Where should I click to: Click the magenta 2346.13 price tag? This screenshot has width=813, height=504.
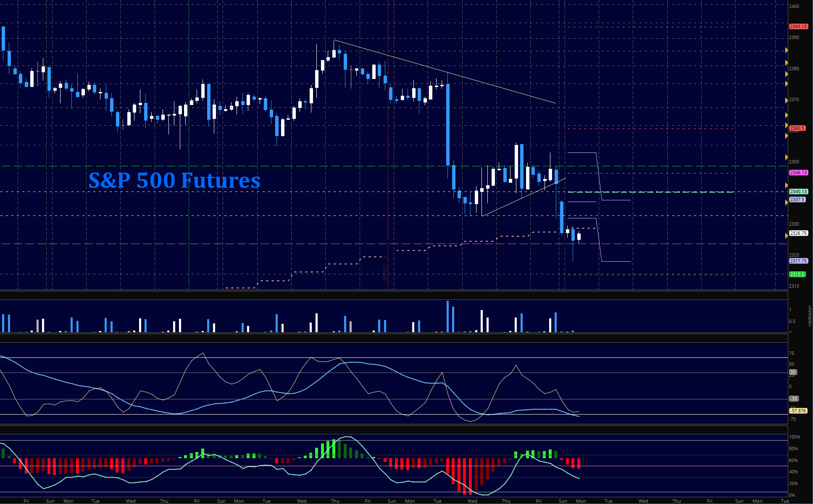798,173
